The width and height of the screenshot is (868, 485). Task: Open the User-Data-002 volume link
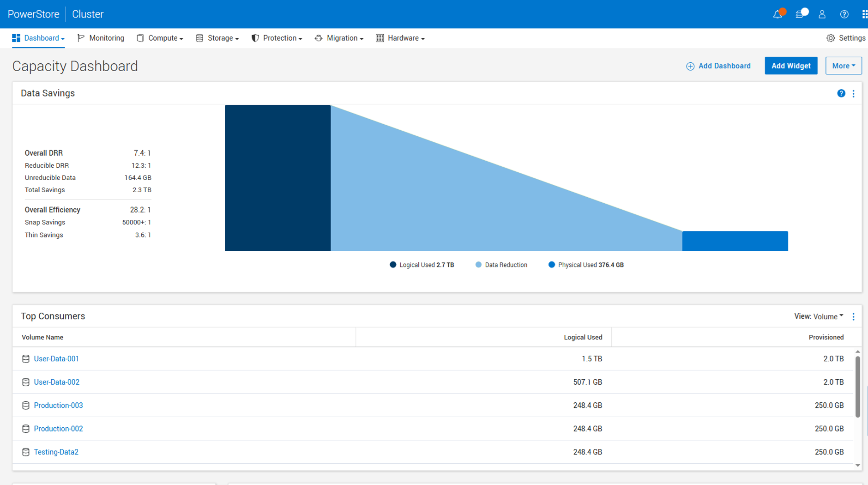(56, 382)
